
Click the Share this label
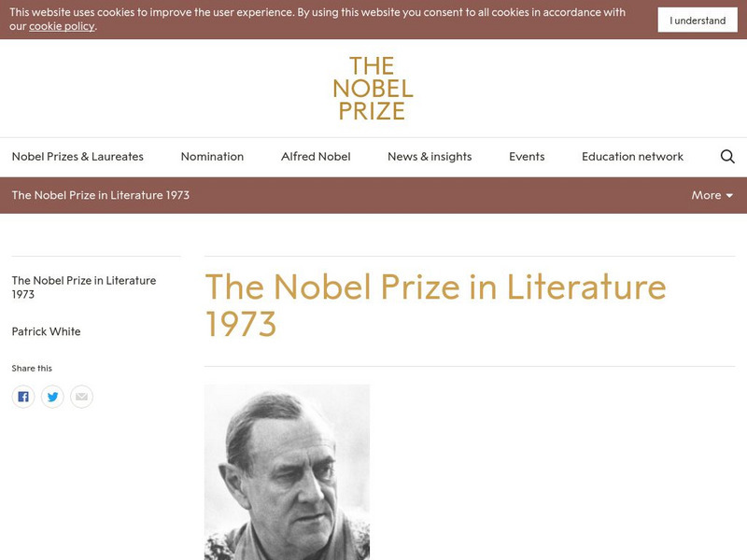click(32, 369)
